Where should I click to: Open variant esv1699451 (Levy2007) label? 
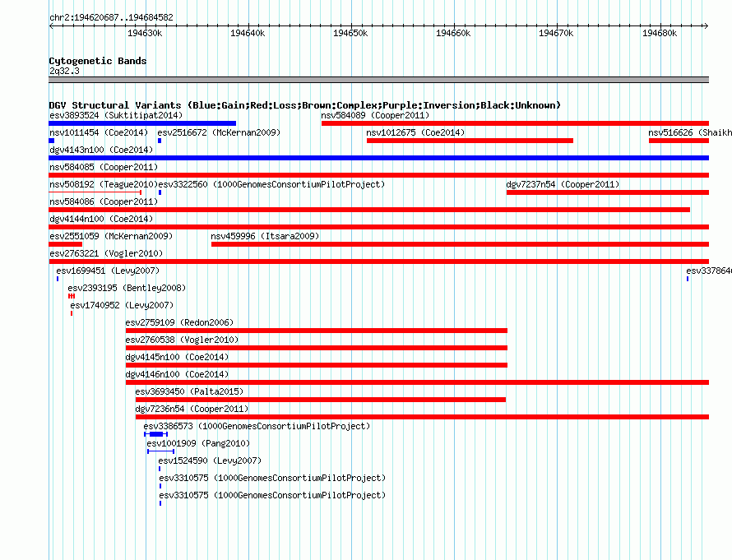108,271
